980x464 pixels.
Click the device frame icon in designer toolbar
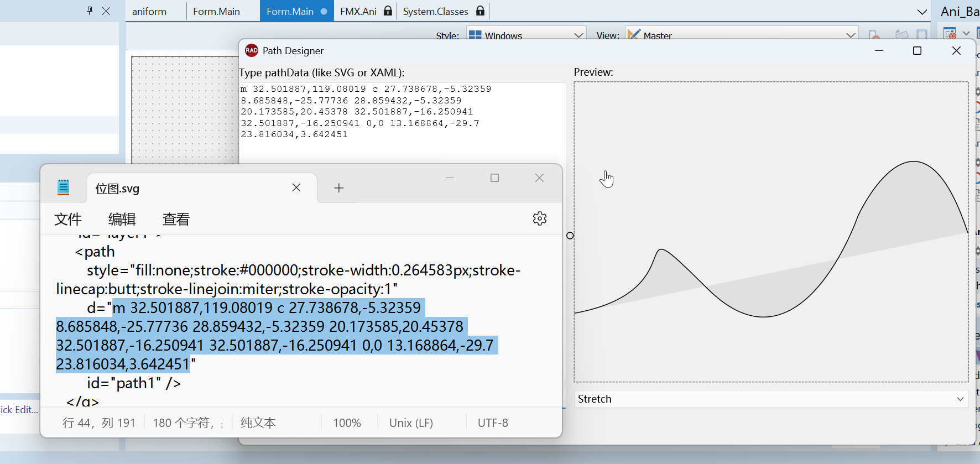[x=874, y=34]
